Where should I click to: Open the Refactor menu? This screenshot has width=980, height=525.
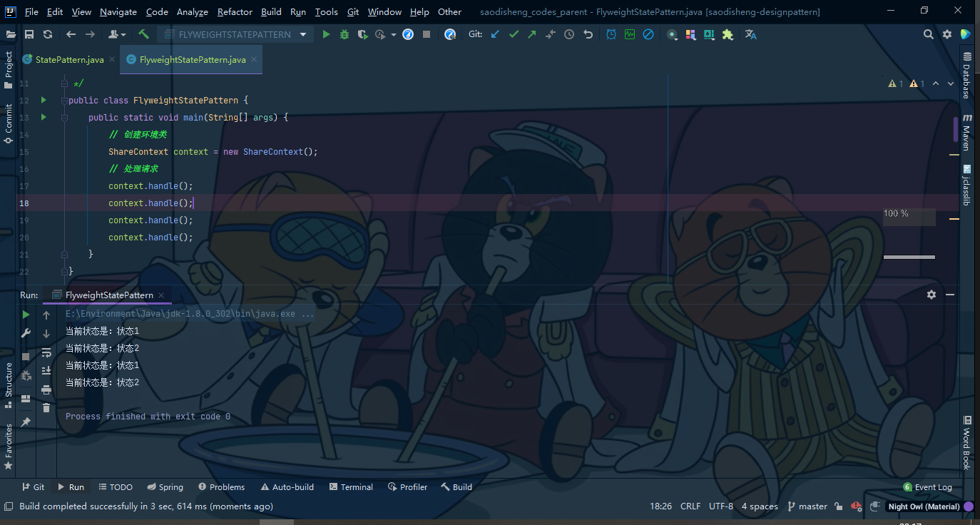[x=235, y=11]
